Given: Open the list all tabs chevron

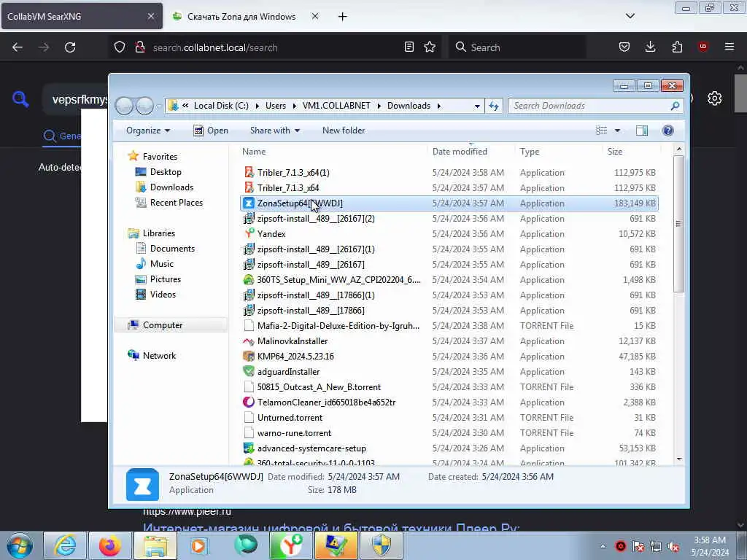Looking at the screenshot, I should click(x=630, y=16).
